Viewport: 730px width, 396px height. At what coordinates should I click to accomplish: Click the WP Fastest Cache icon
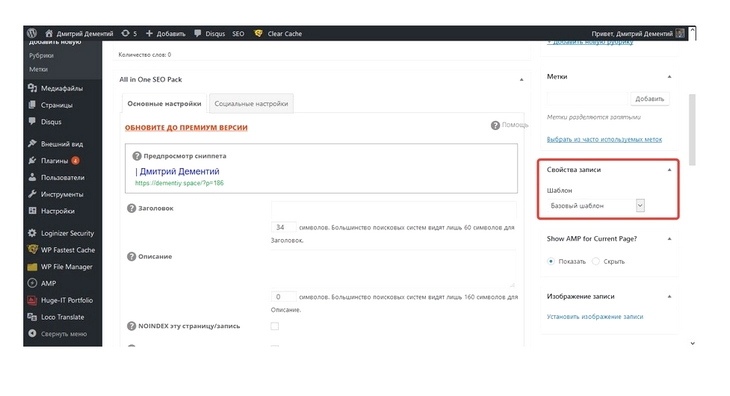tap(32, 249)
